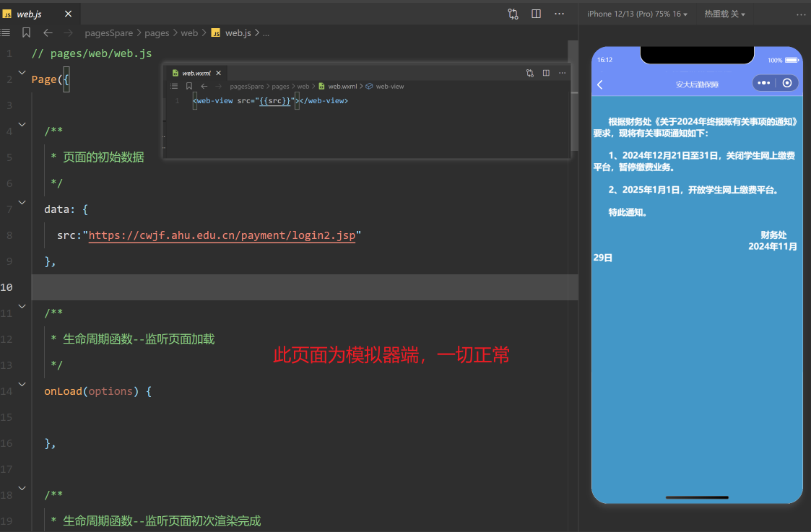Collapse comment block at line 11
The width and height of the screenshot is (811, 532).
(x=22, y=306)
